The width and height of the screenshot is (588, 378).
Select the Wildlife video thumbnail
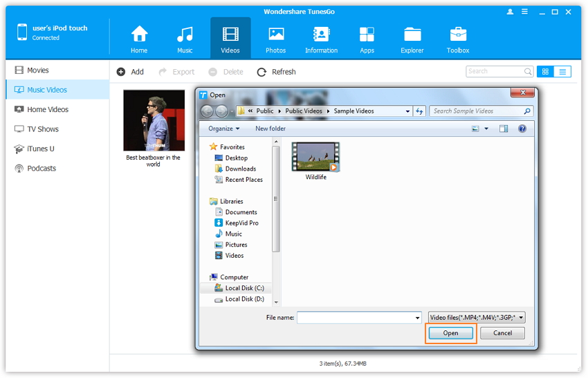tap(315, 158)
